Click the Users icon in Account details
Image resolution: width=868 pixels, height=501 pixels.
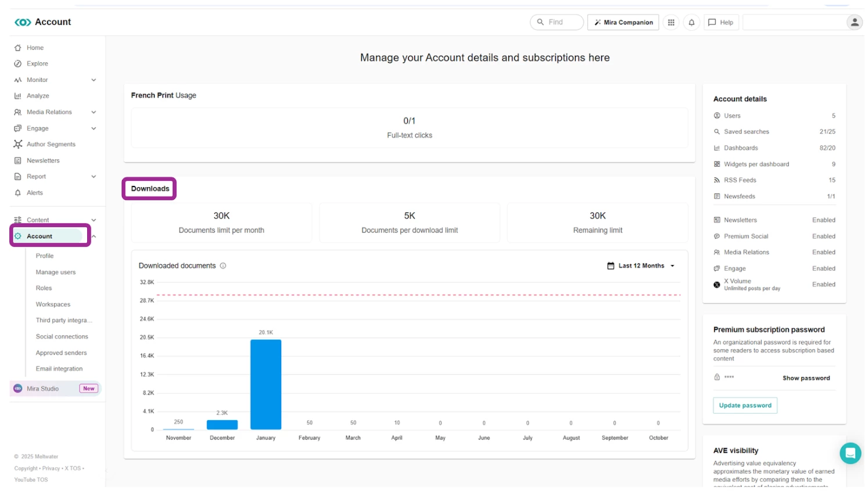(x=717, y=116)
